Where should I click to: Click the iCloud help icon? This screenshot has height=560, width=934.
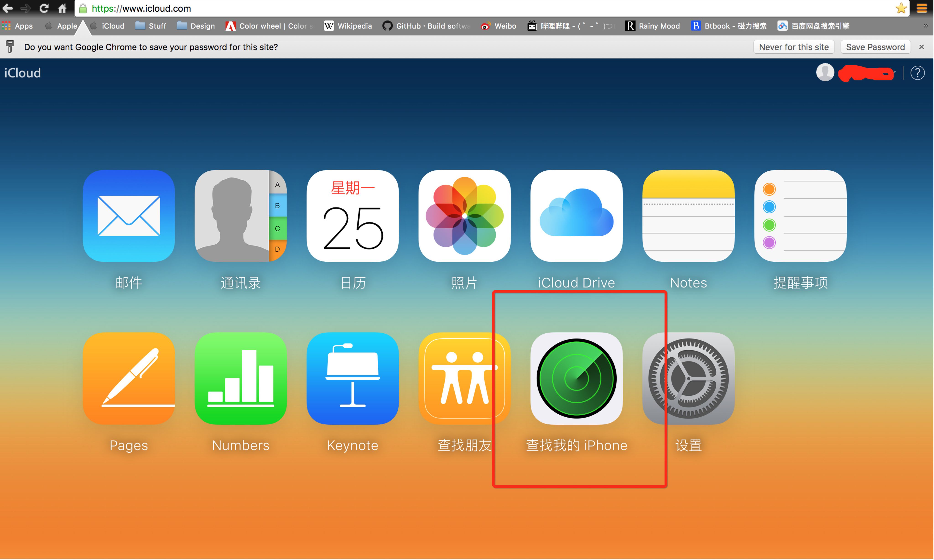point(917,73)
